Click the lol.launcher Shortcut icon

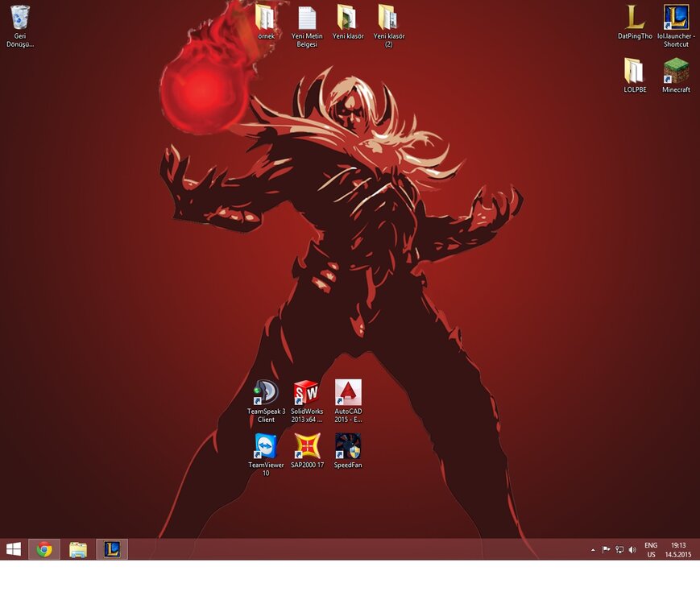[676, 18]
